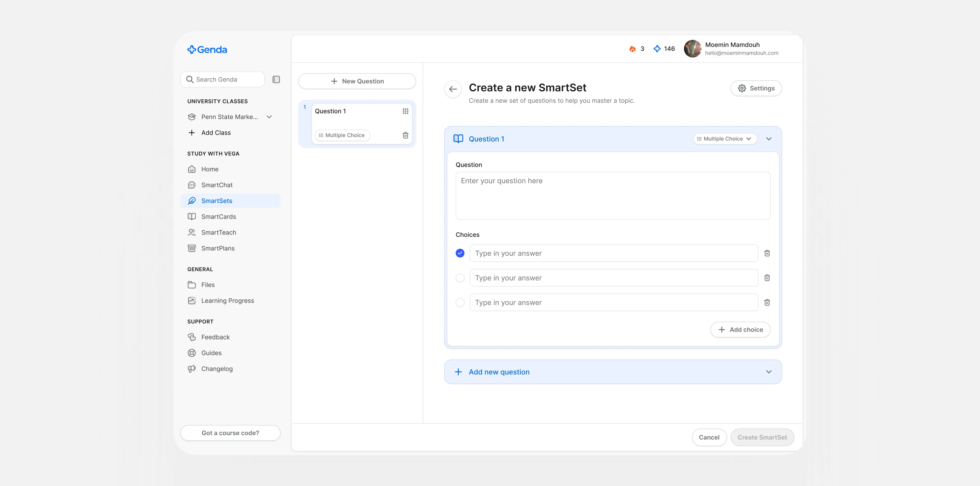Viewport: 980px width, 486px height.
Task: Expand the Penn State Marketing class
Action: point(269,117)
